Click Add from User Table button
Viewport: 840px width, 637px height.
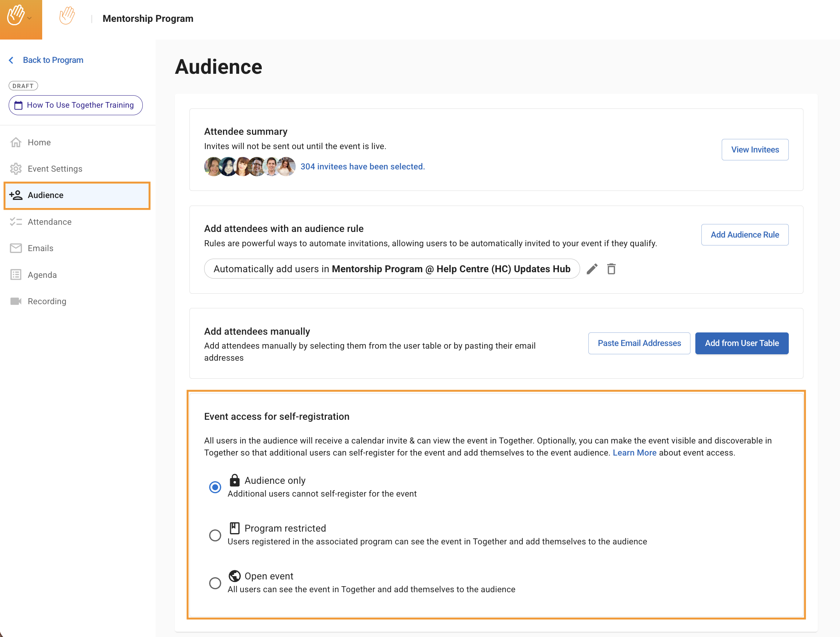[x=741, y=343]
